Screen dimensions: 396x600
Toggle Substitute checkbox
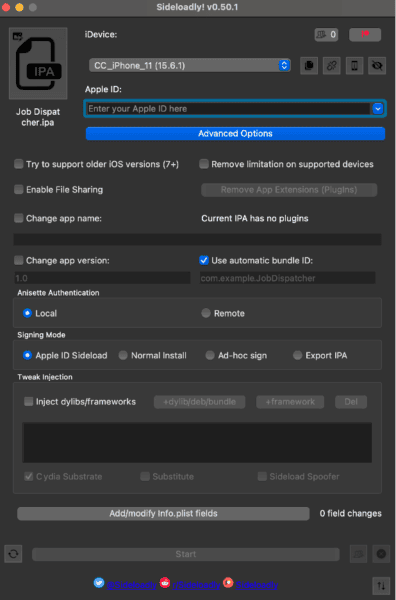point(145,476)
